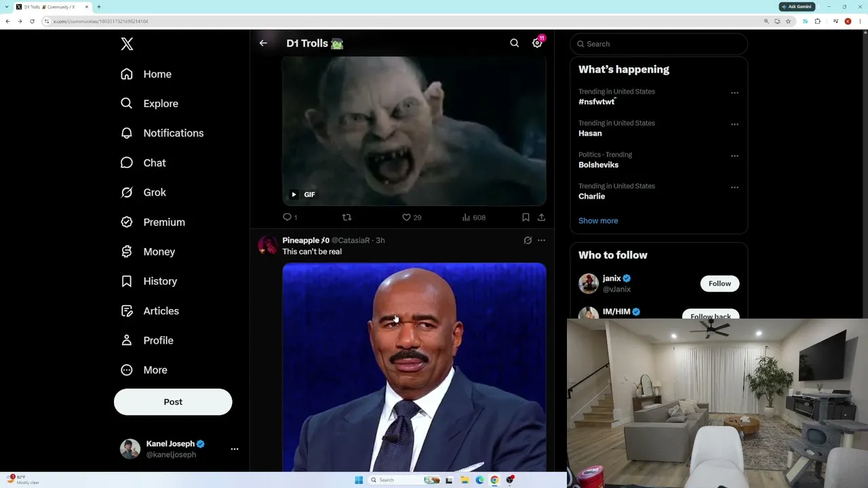The width and height of the screenshot is (868, 488).
Task: Open Google Chrome from the taskbar
Action: pos(494,480)
